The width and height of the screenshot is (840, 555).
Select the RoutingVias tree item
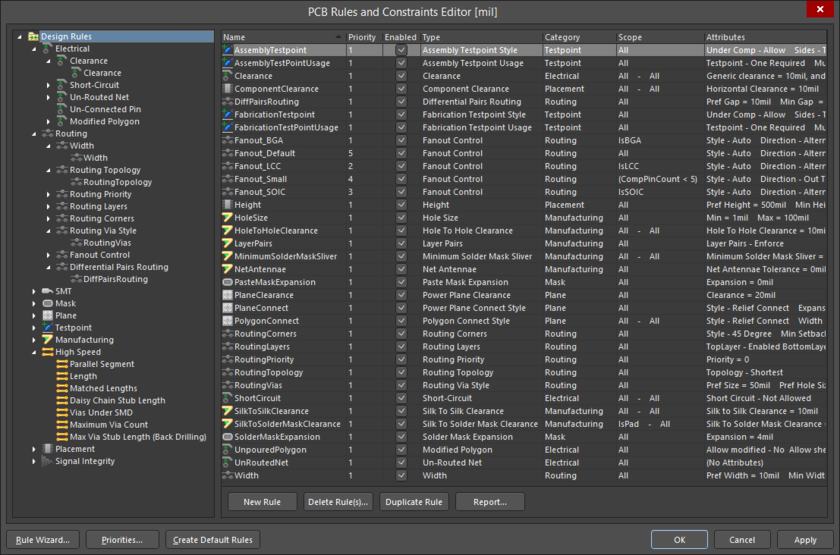[x=107, y=243]
